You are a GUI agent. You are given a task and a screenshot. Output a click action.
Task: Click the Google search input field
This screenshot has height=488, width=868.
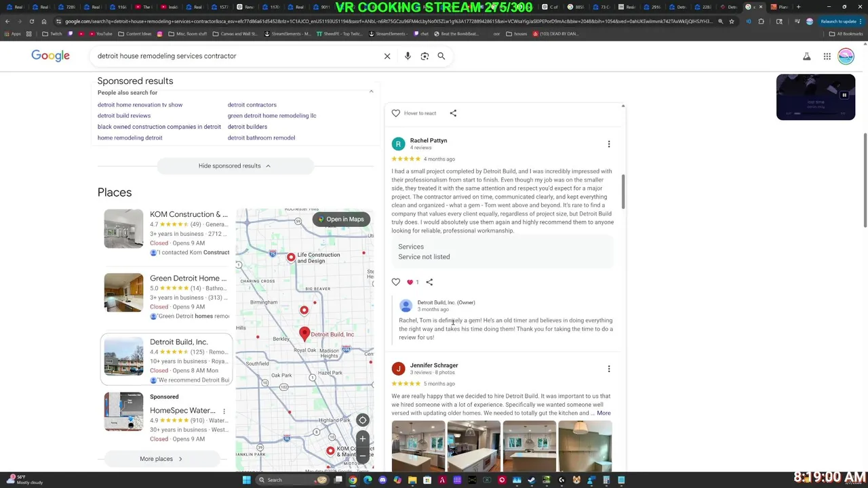point(237,56)
